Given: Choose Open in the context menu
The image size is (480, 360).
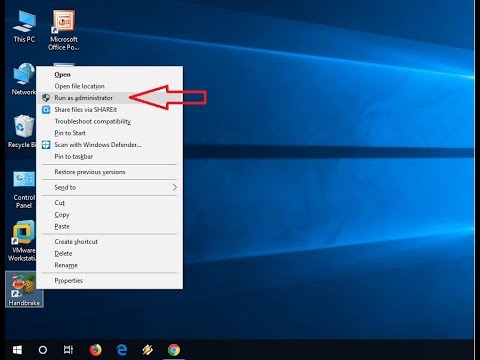Looking at the screenshot, I should [109, 74].
